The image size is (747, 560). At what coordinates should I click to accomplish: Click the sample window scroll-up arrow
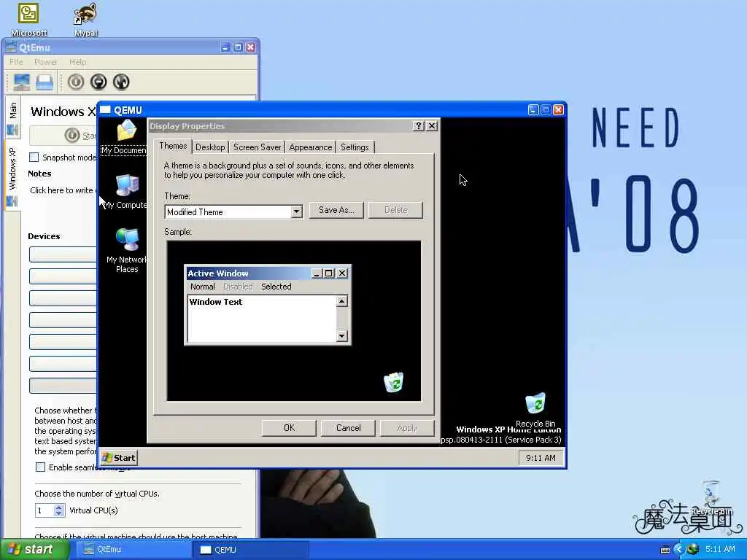341,301
